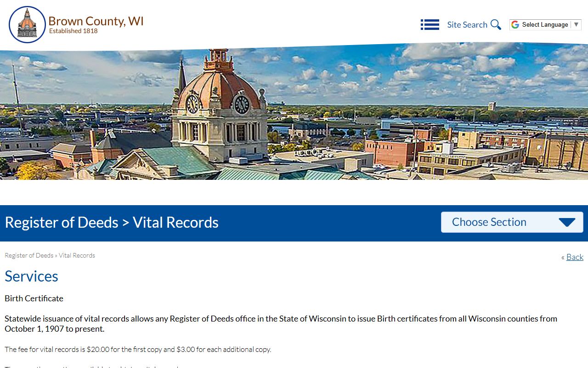This screenshot has height=368, width=588.
Task: Click the Brown County courthouse logo
Action: tap(27, 25)
